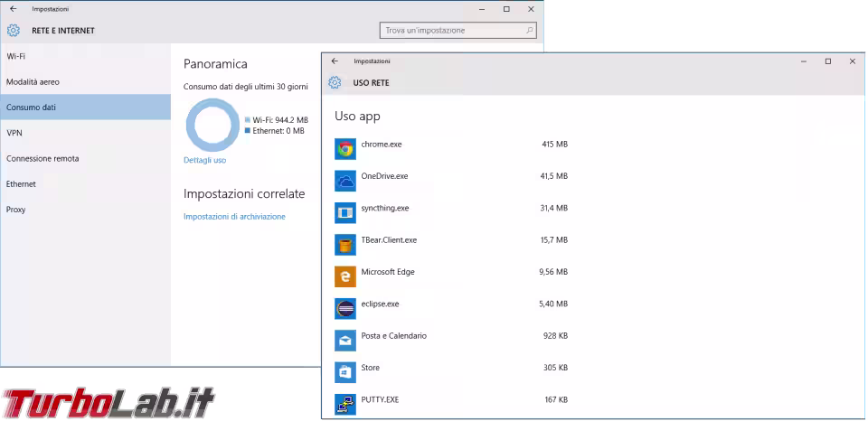Close the RETE E INTERNET window
Image resolution: width=868 pixels, height=421 pixels.
531,9
